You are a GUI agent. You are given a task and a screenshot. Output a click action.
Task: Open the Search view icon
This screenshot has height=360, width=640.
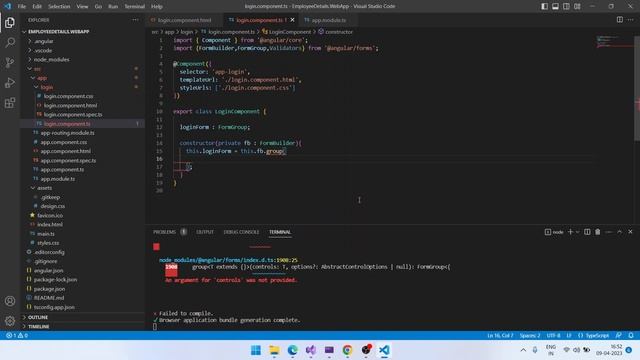pyautogui.click(x=10, y=42)
